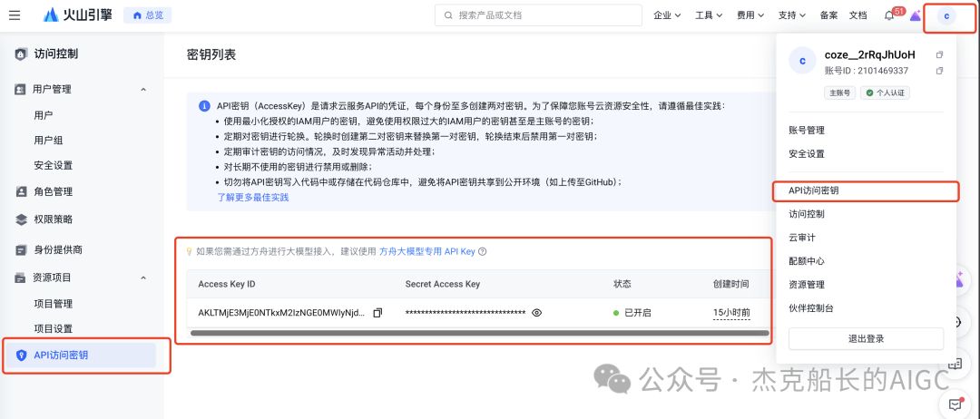Copy the account name coze__2rRqJhUoH
This screenshot has height=419, width=980.
tap(939, 54)
